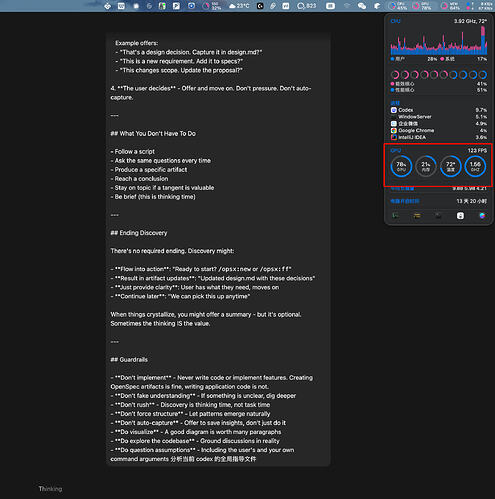Viewport: 495px width, 499px height.
Task: Open the weather 23°C menu bar item
Action: pyautogui.click(x=239, y=6)
